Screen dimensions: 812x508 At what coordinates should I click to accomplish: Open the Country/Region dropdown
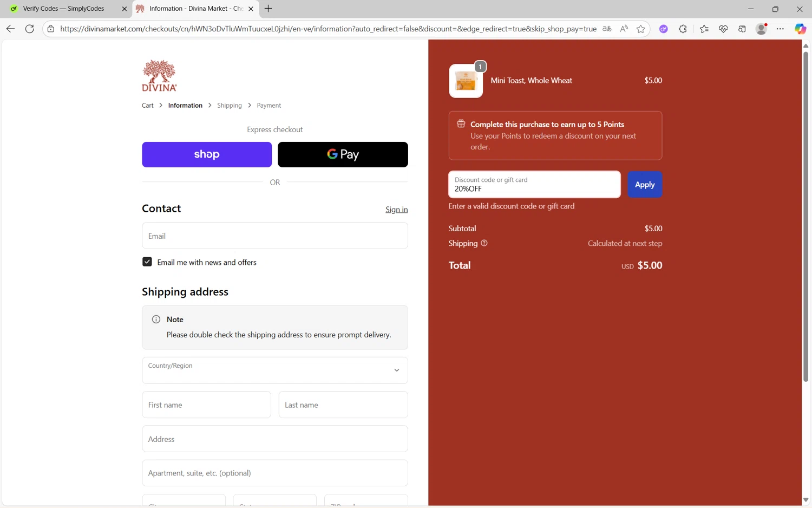(275, 370)
